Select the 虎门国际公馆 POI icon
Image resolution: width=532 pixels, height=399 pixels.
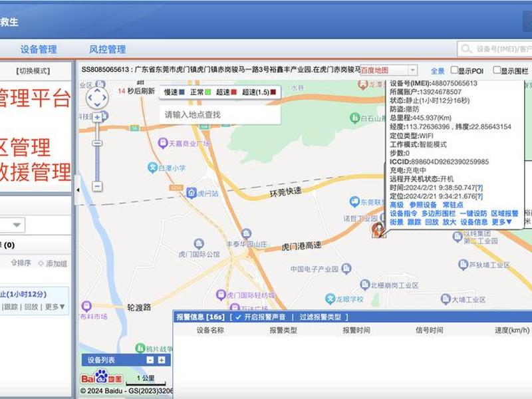pyautogui.click(x=199, y=243)
